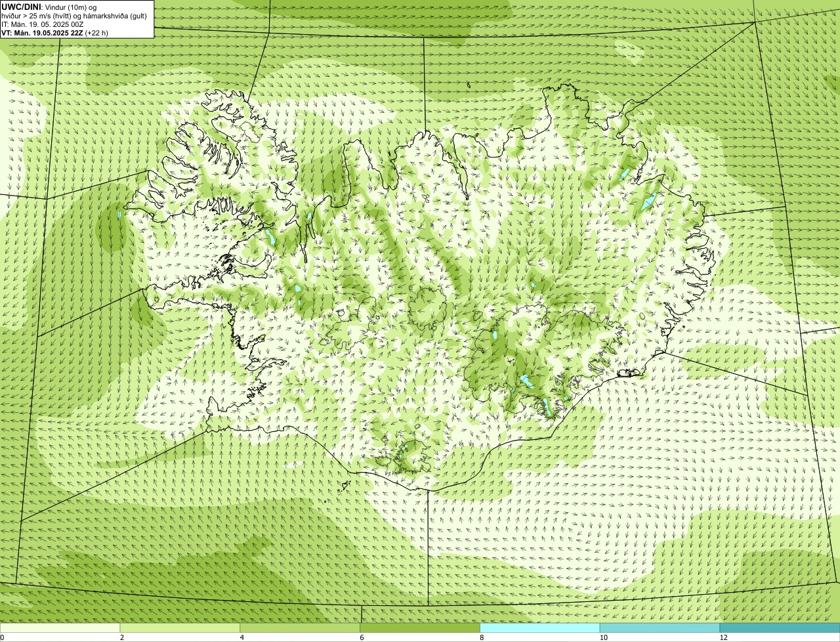
Task: Click the pale yellow 0–2 m/s color bar segment
Action: point(60,628)
